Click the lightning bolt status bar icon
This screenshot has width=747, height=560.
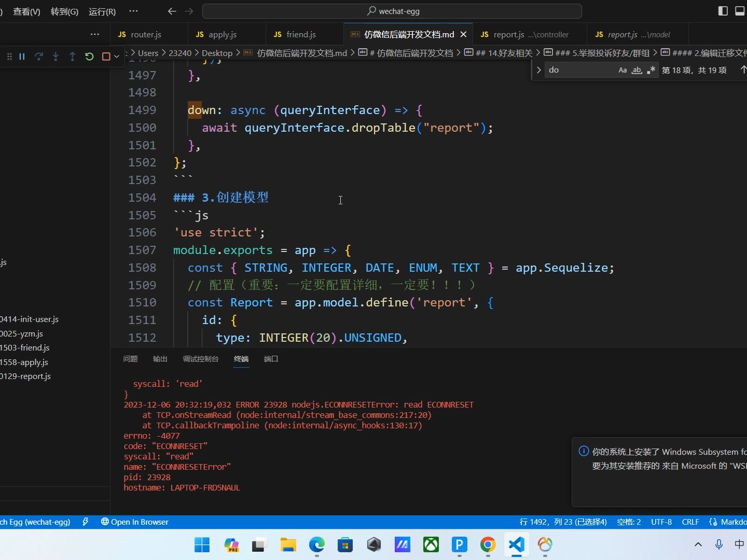[85, 522]
